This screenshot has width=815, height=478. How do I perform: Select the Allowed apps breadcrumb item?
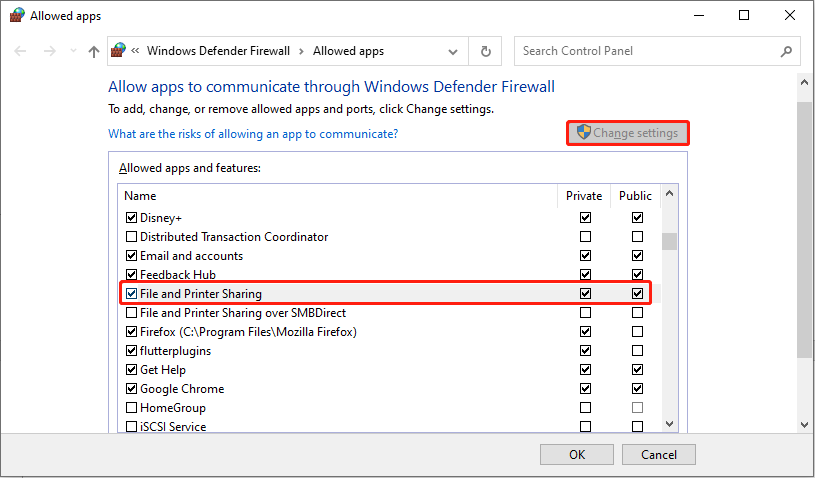348,51
